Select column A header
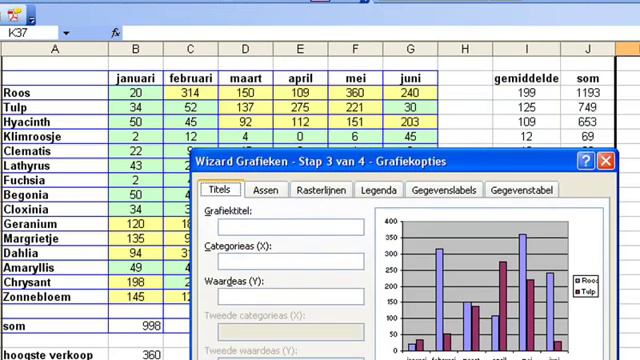 tap(55, 49)
